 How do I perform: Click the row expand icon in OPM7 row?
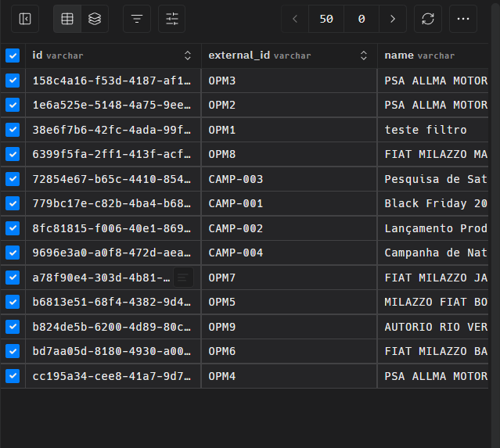coord(182,277)
